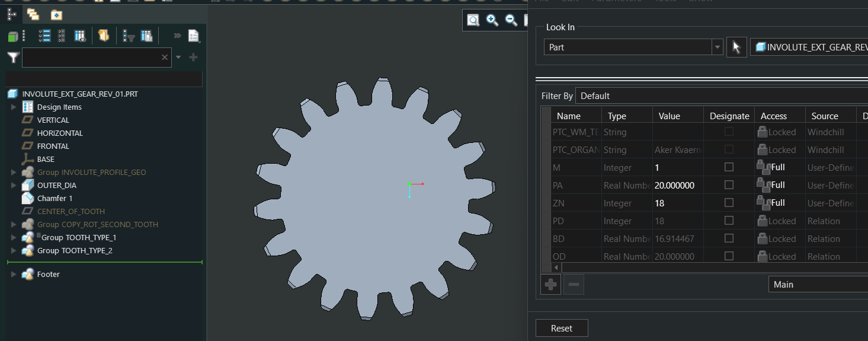Click the plus icon beside tree search

click(x=193, y=58)
